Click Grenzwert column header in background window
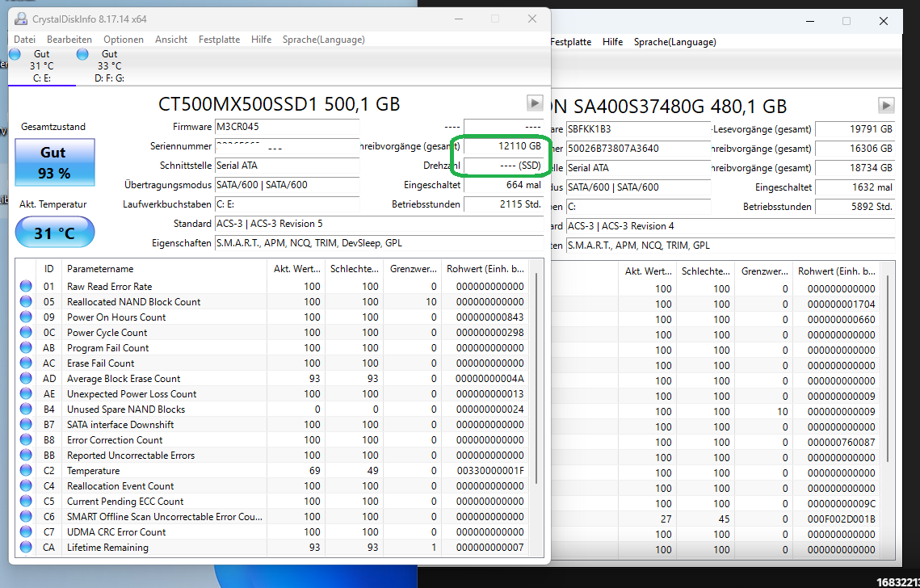Image resolution: width=920 pixels, height=588 pixels. point(764,271)
